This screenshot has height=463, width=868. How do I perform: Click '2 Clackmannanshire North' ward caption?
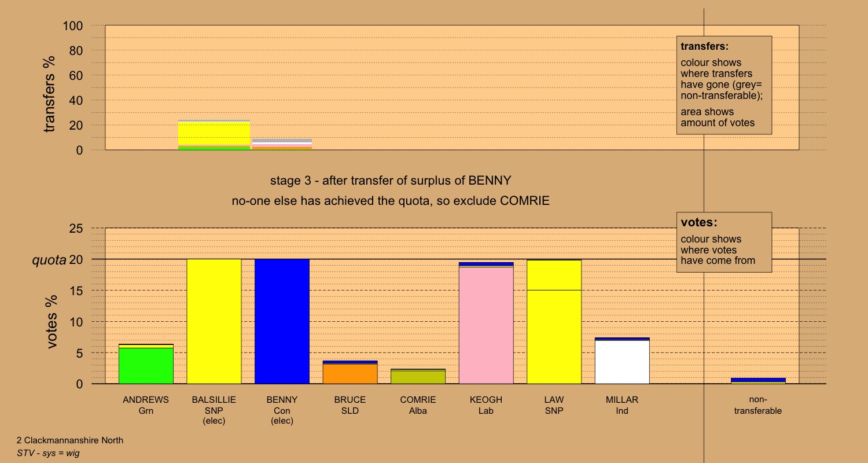pos(69,440)
